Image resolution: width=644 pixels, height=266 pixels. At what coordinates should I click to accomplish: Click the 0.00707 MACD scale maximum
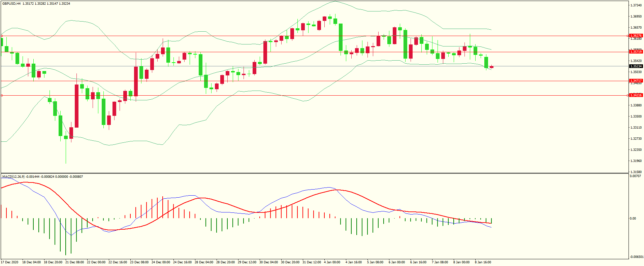tap(635, 176)
